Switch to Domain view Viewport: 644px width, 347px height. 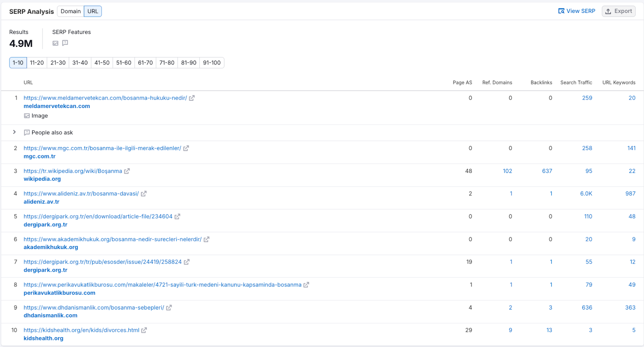[x=71, y=11]
